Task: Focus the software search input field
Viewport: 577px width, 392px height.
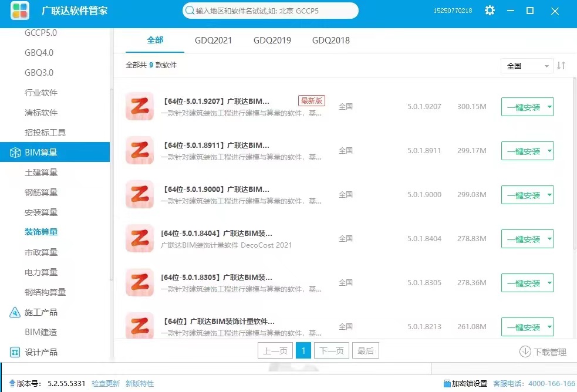Action: pyautogui.click(x=271, y=11)
